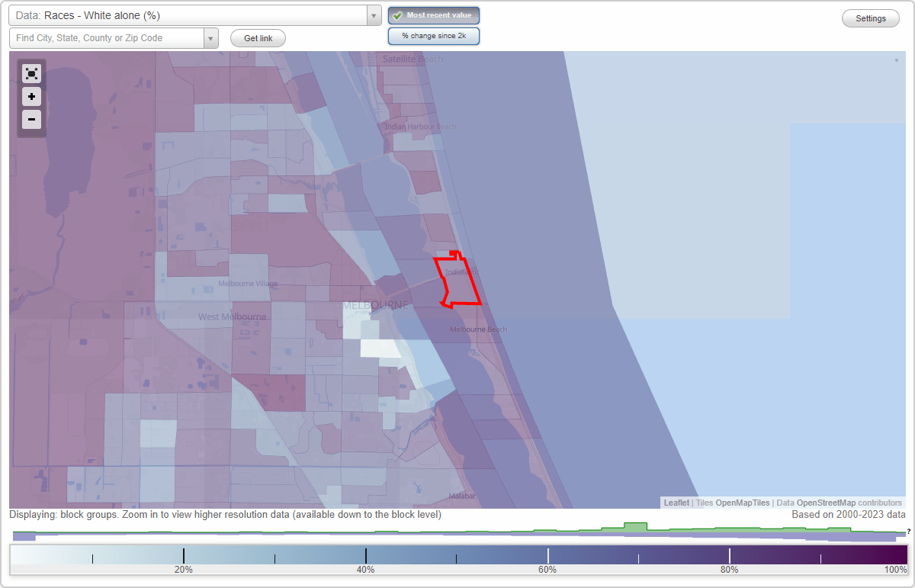The width and height of the screenshot is (915, 588).
Task: Click the 'Get link' button
Action: pyautogui.click(x=257, y=37)
